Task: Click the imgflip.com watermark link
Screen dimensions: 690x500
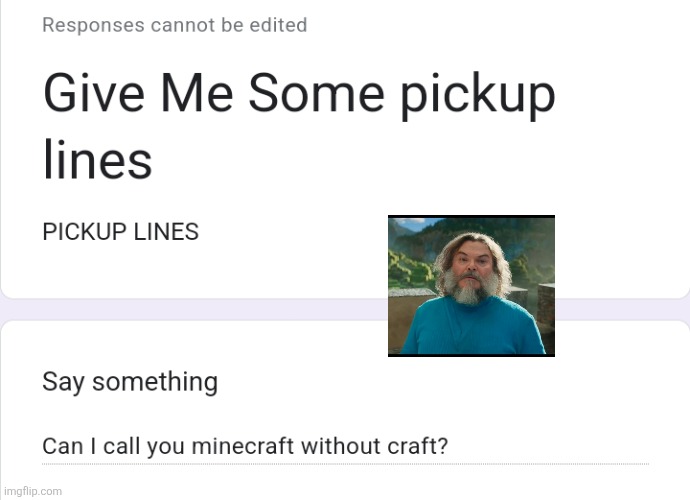Action: [x=33, y=491]
